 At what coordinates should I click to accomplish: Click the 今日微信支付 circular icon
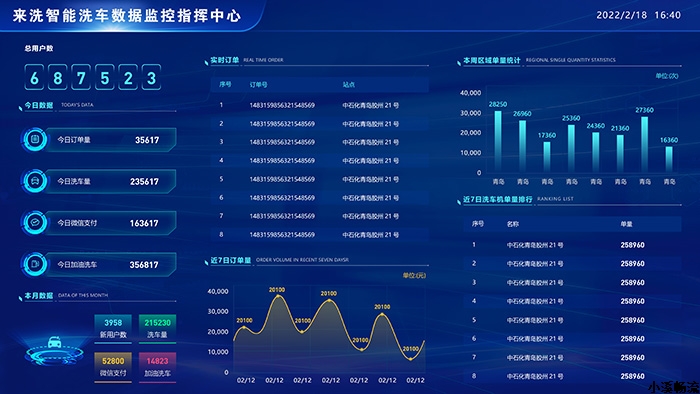(35, 223)
